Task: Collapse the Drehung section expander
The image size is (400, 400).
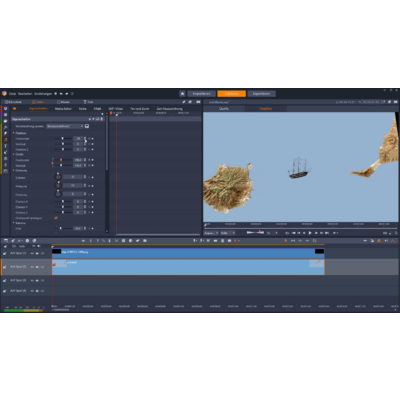Action: tap(14, 170)
